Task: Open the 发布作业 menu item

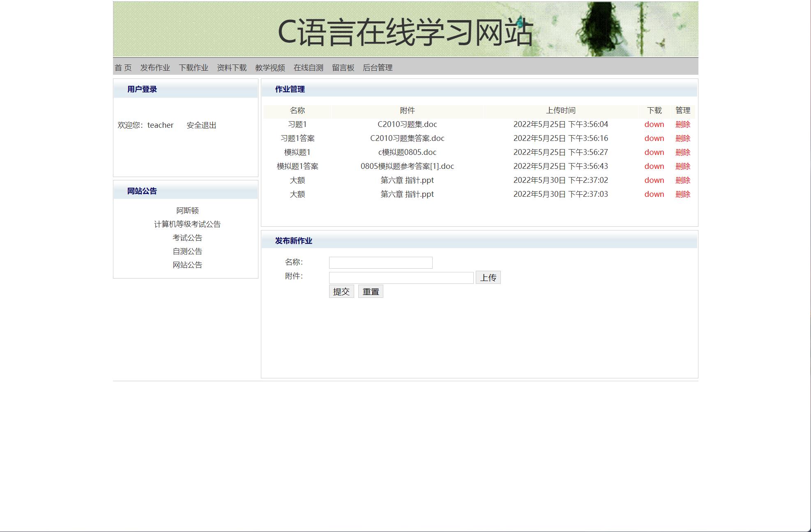Action: coord(155,67)
